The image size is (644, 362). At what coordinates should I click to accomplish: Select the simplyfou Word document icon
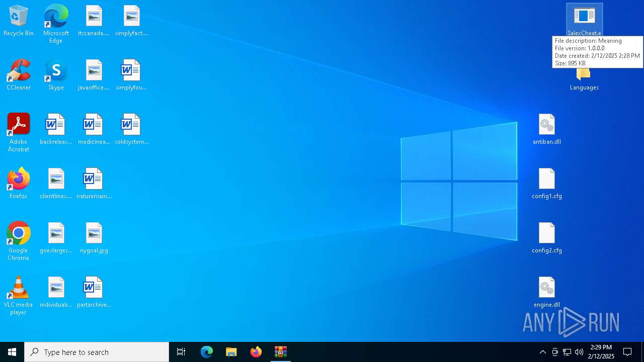click(131, 75)
